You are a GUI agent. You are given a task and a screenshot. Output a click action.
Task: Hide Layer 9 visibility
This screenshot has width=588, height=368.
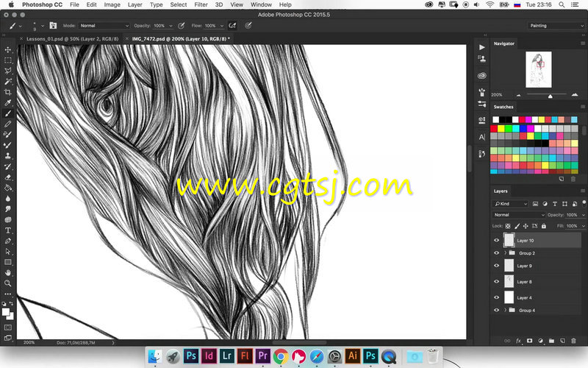tap(497, 266)
